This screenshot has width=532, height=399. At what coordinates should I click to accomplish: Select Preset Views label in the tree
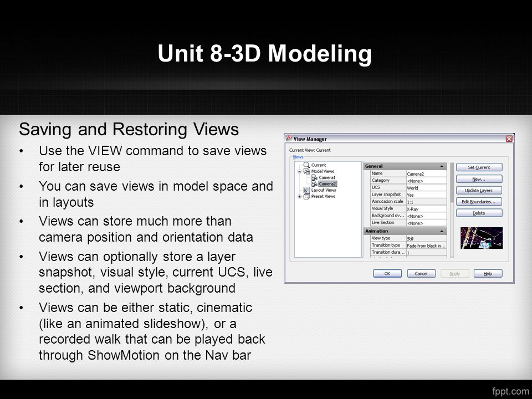coord(323,196)
